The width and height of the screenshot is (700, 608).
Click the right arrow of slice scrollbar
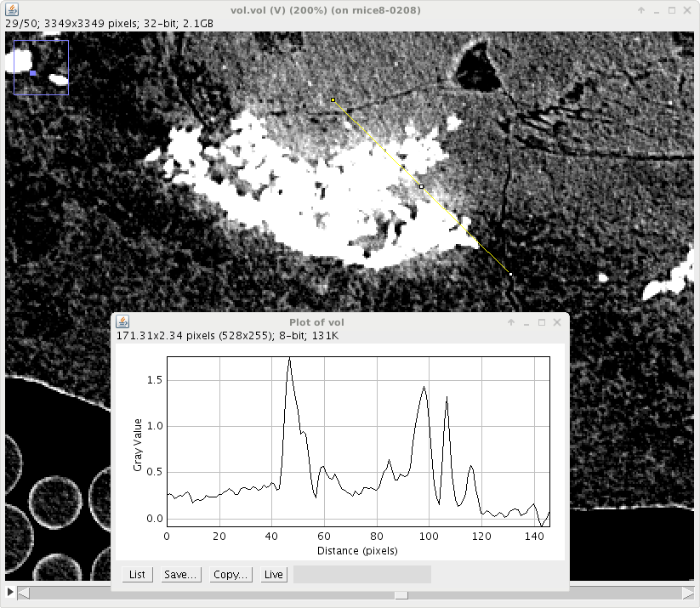689,594
